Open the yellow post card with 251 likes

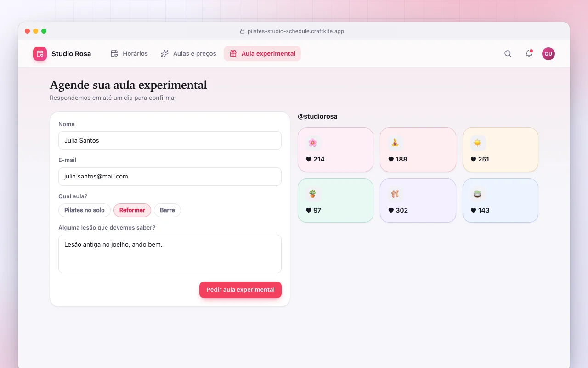500,149
